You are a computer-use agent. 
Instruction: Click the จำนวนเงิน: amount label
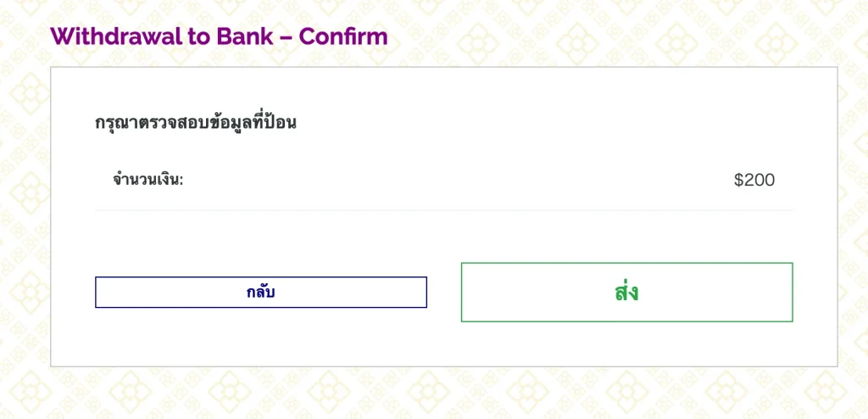coord(148,180)
